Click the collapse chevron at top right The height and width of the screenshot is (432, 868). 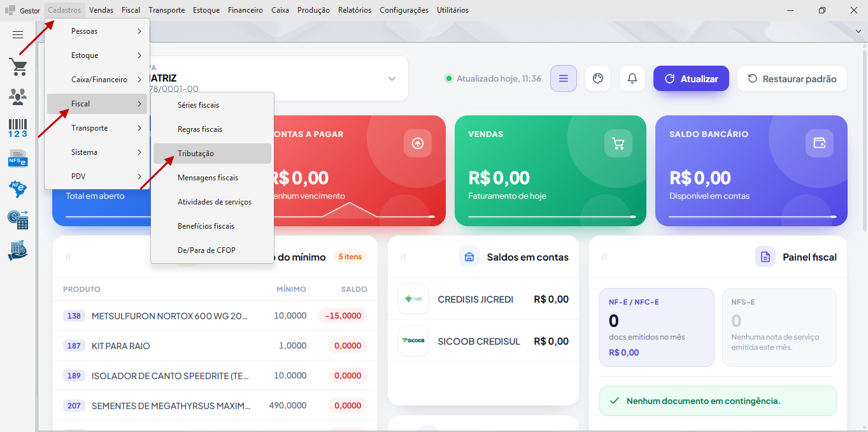[857, 31]
